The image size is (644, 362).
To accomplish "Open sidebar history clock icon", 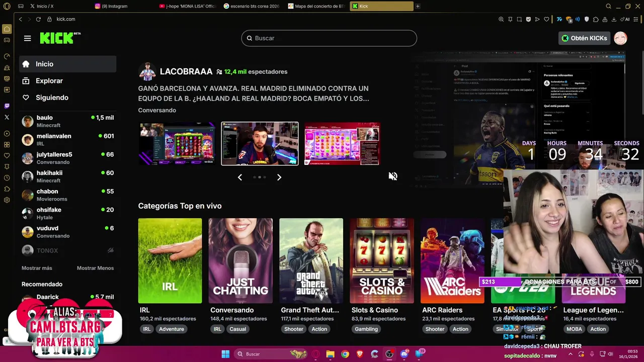I will point(7,178).
